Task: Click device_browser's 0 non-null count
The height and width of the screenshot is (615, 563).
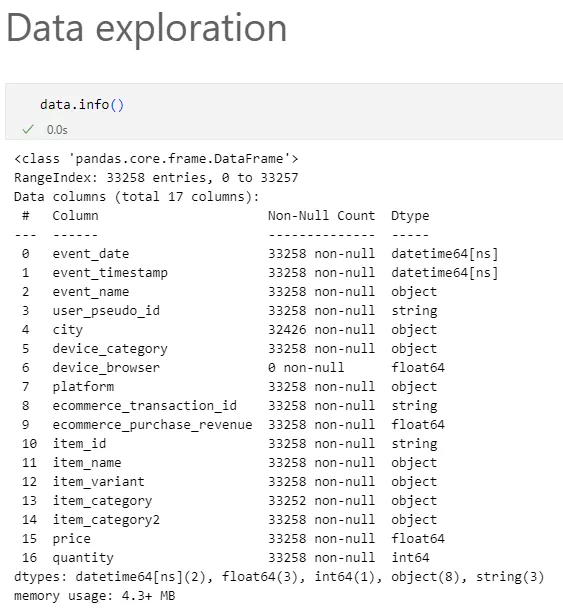Action: point(306,368)
